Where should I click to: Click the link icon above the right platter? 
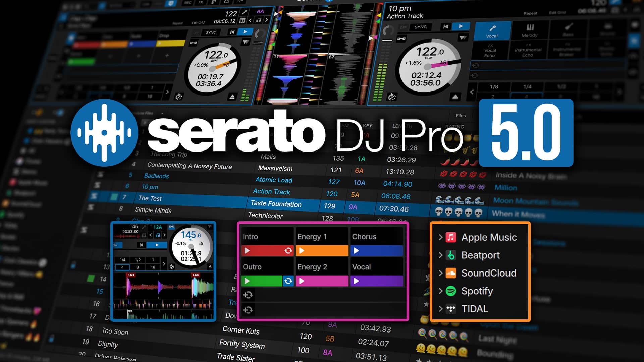tap(401, 39)
